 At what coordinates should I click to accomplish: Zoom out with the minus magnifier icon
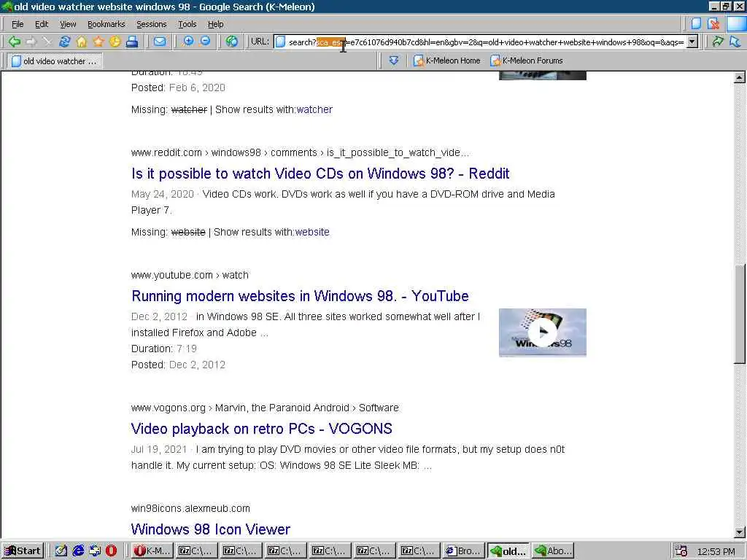205,42
